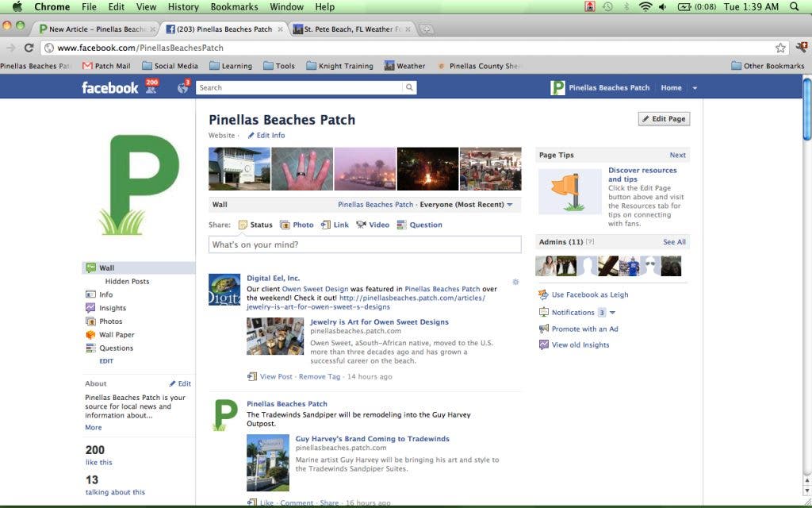Click talking about this link
812x508 pixels.
click(115, 492)
